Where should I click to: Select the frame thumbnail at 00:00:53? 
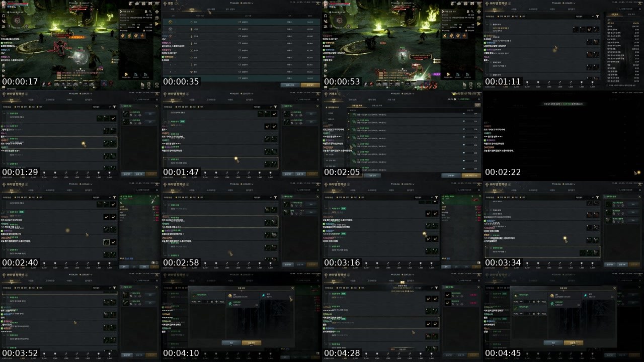[403, 45]
